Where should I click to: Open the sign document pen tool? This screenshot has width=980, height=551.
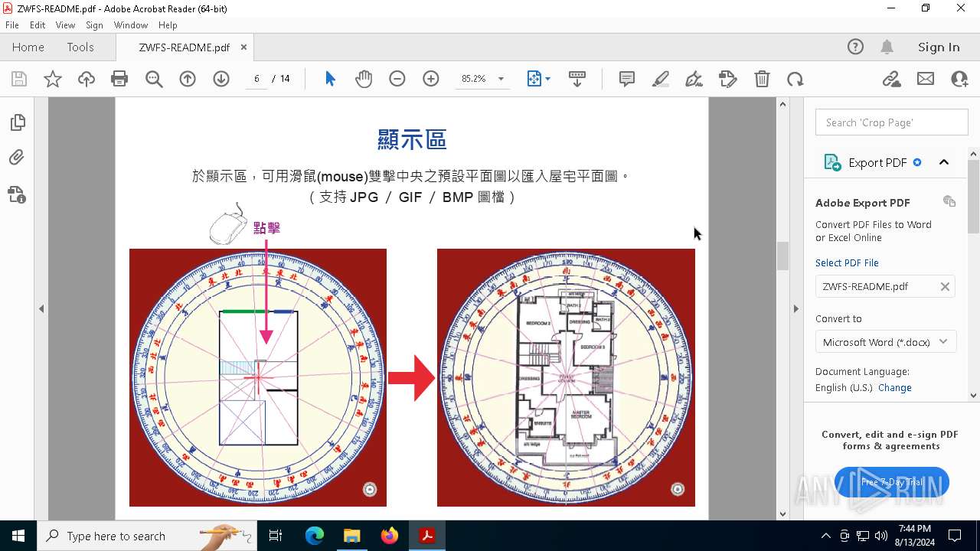pos(694,79)
